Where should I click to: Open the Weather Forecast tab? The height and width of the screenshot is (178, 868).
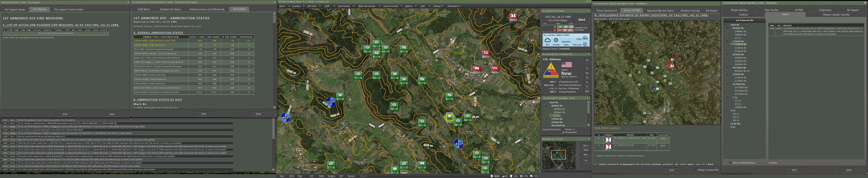tap(690, 11)
